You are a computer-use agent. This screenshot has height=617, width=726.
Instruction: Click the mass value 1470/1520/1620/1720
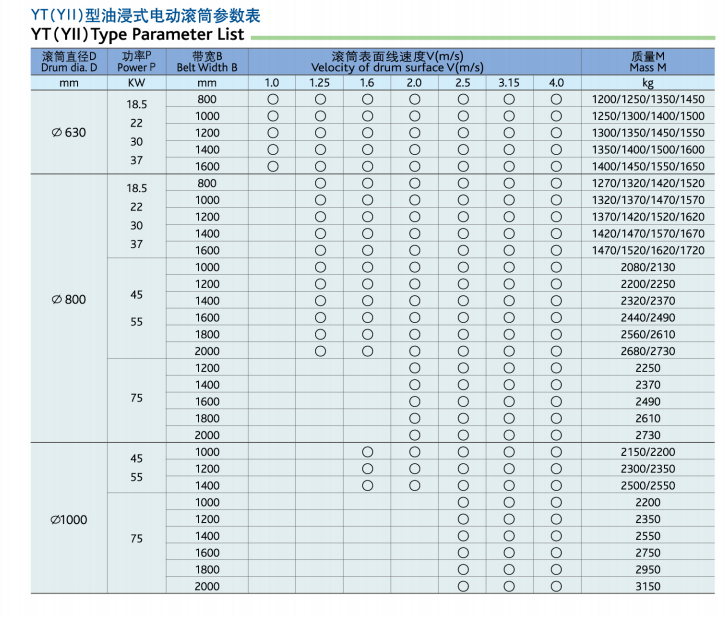(x=647, y=250)
